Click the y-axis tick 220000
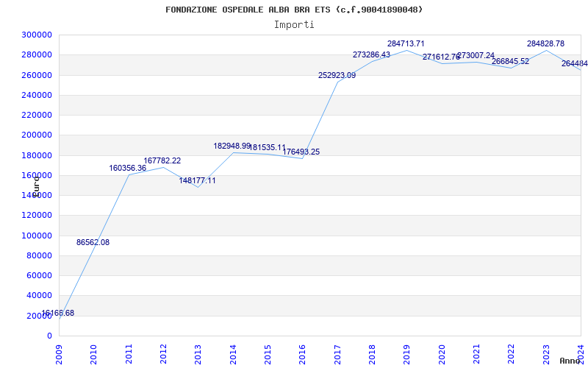Image resolution: width=588 pixels, height=368 pixels. (x=37, y=115)
